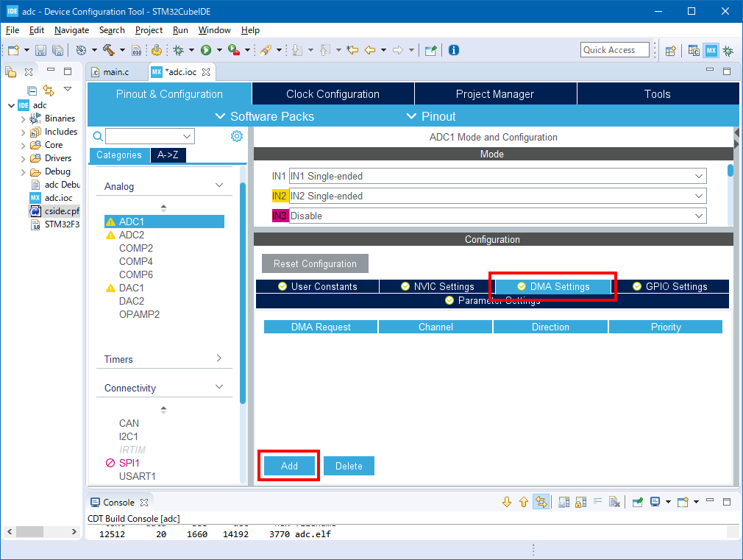Click the binary 010 file icon
Viewport: 743px width, 560px height.
pyautogui.click(x=137, y=50)
